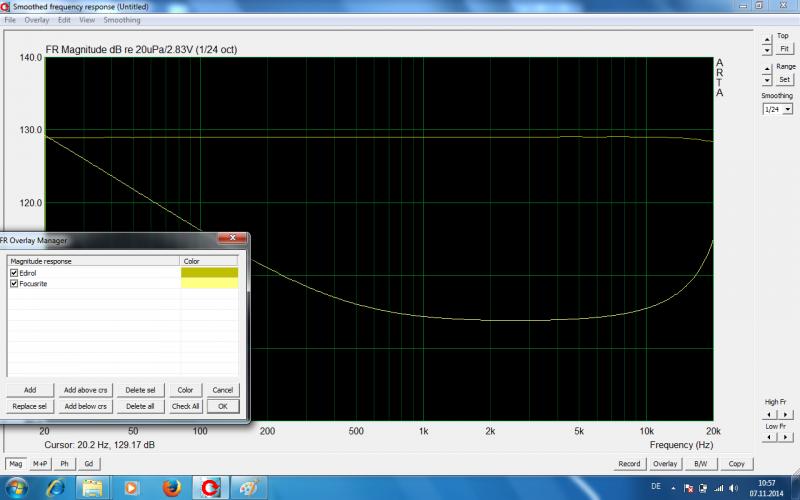This screenshot has width=800, height=500.
Task: Switch to the M+P view tab
Action: pos(40,464)
